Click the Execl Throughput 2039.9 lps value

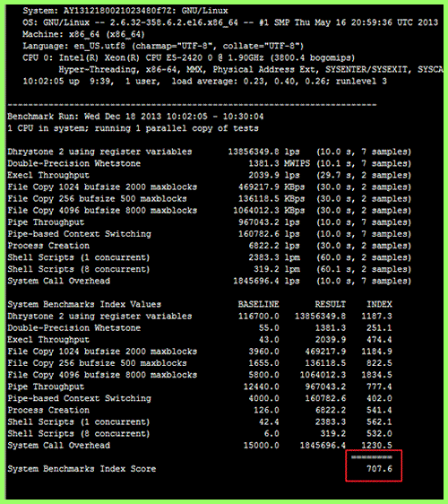274,175
